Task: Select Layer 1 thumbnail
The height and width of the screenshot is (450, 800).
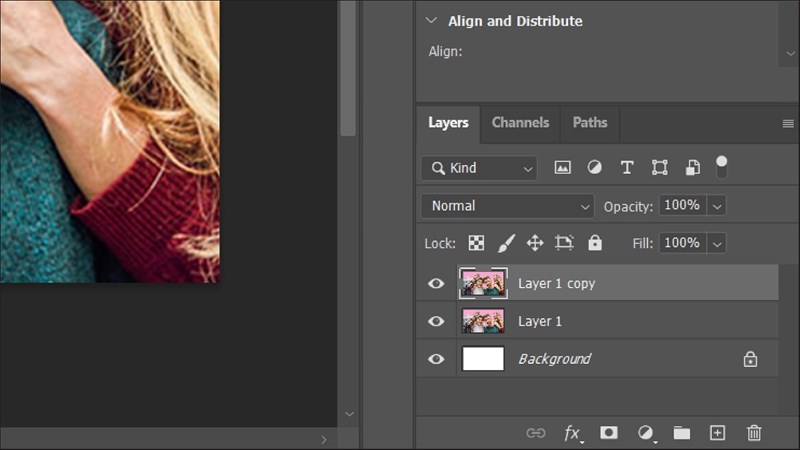Action: pyautogui.click(x=483, y=321)
